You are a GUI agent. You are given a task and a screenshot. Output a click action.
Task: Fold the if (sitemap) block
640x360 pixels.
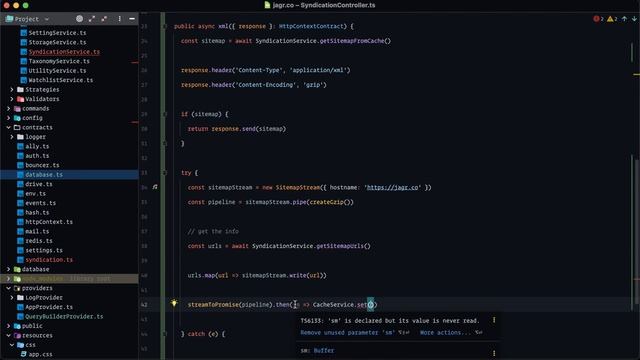pyautogui.click(x=165, y=114)
